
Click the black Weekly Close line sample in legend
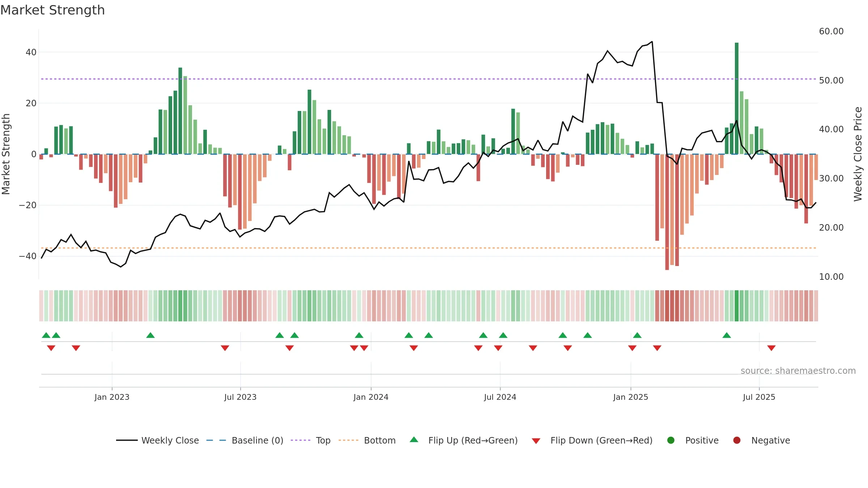pyautogui.click(x=127, y=440)
